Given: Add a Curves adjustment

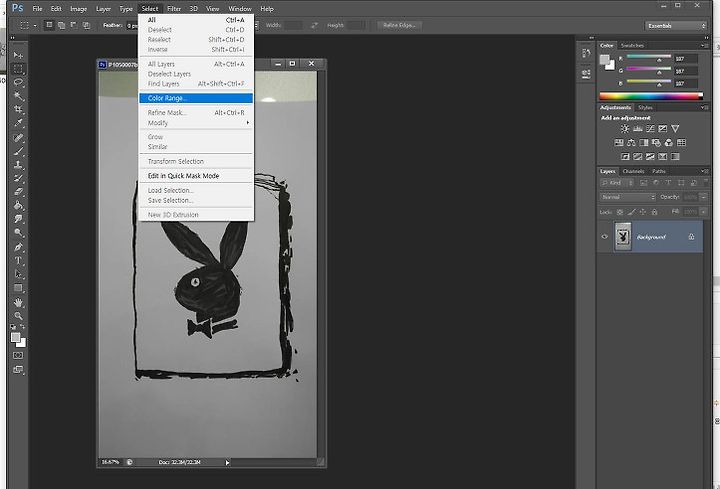Looking at the screenshot, I should coord(650,129).
